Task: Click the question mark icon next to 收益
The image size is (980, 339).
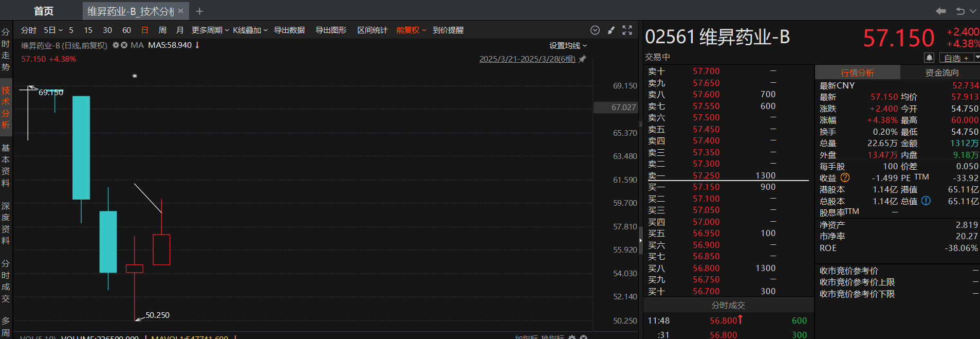Action: click(x=845, y=177)
